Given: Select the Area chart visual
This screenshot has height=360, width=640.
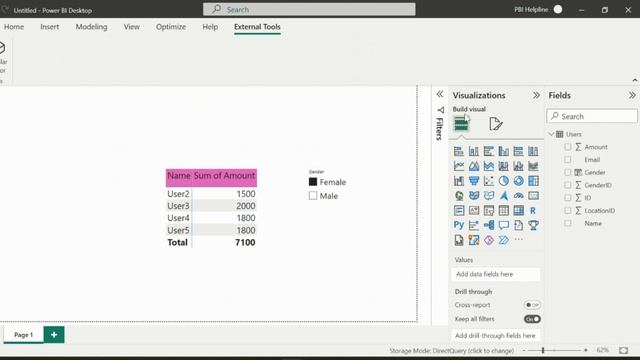Looking at the screenshot, I should (474, 166).
